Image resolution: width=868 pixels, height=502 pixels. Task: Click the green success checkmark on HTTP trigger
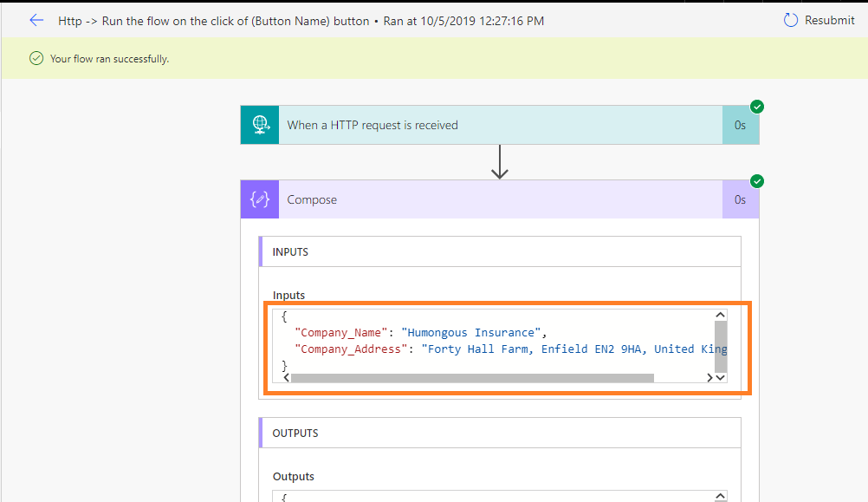coord(757,107)
